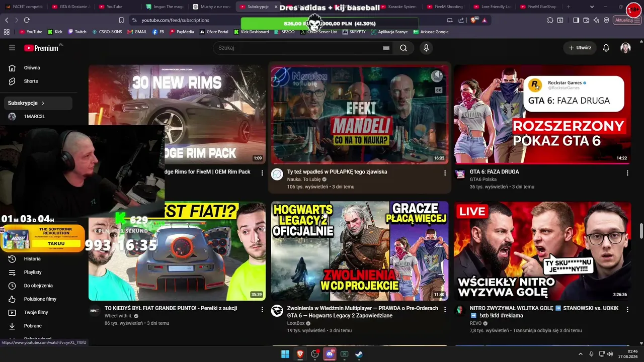The image size is (644, 362).
Task: Open the Rozszerzony Pokaz GTA 6 thumbnail
Action: 542,114
